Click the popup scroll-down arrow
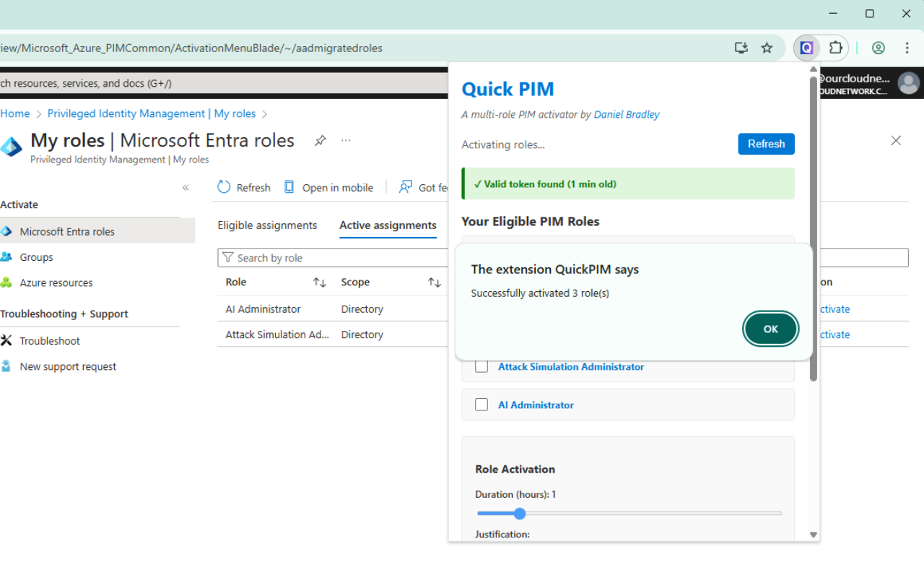Image resolution: width=924 pixels, height=578 pixels. 814,535
